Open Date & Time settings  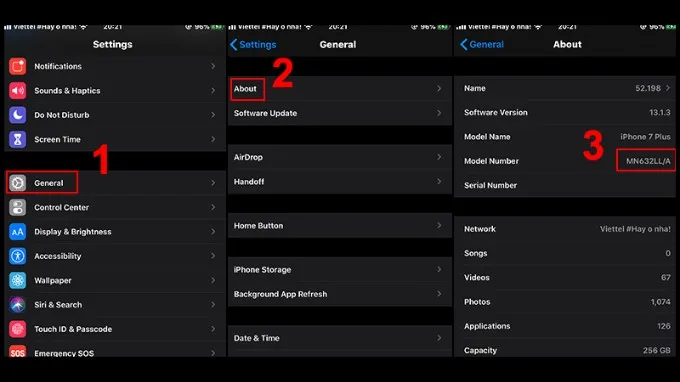(340, 338)
